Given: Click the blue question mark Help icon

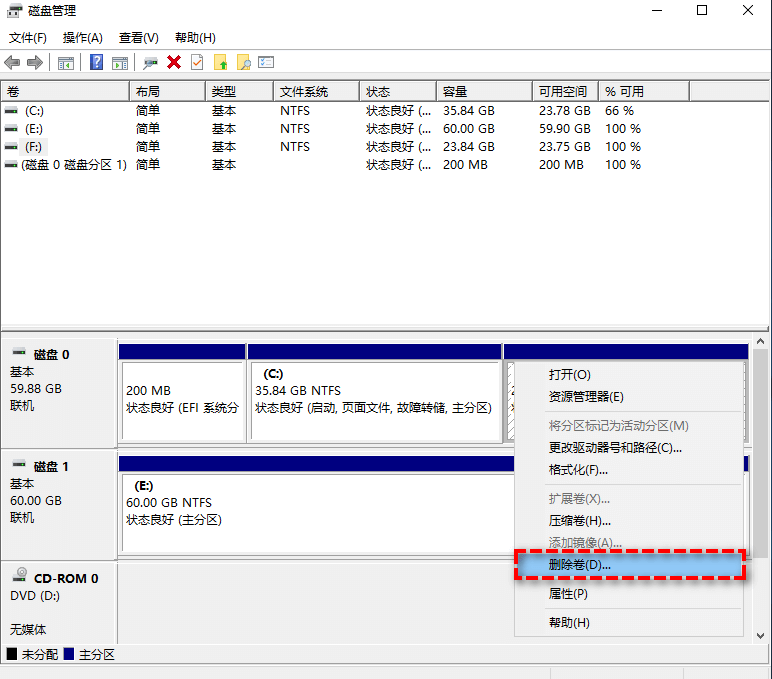Looking at the screenshot, I should tap(96, 63).
